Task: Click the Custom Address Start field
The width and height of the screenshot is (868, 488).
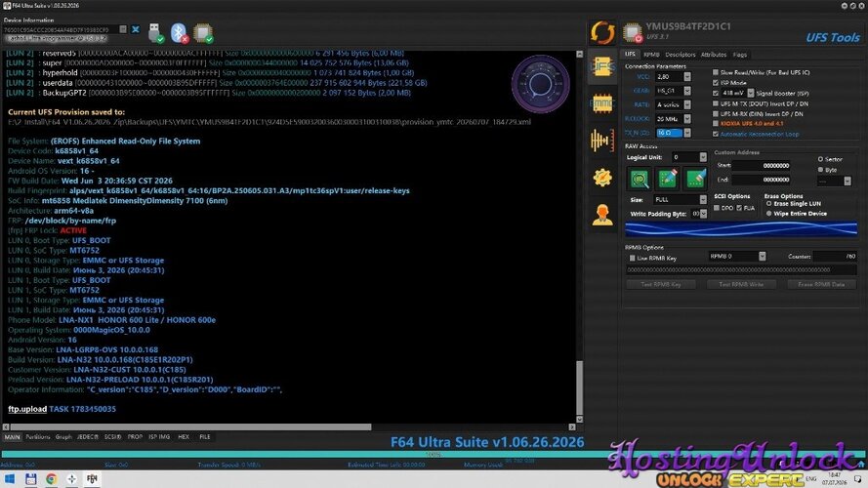Action: tap(762, 166)
